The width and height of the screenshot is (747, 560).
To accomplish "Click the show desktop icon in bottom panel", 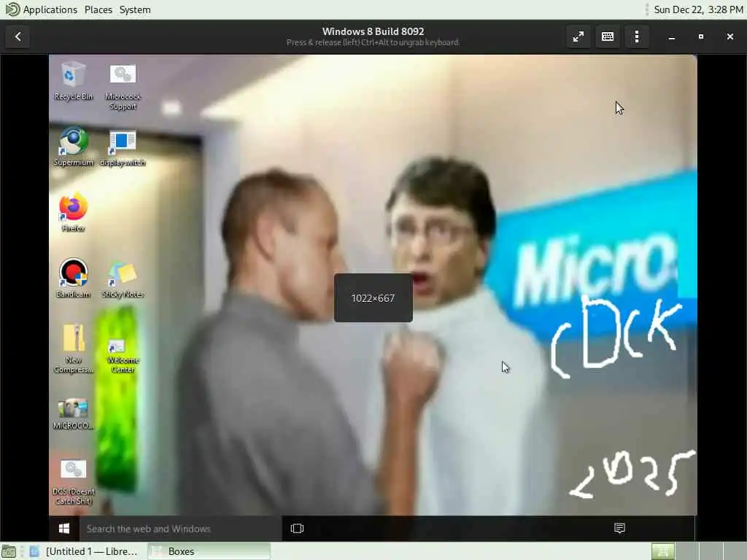I will [9, 551].
